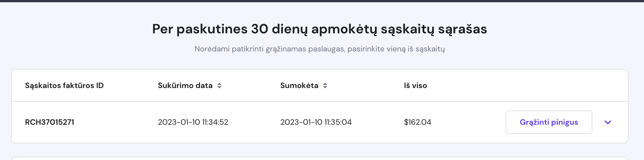This screenshot has height=160, width=644.
Task: Click the descending sort arrow beside Sukūrimo data
Action: point(219,87)
